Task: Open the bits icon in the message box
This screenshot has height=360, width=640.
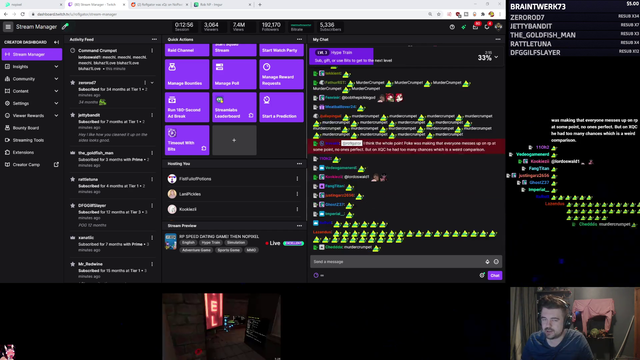Action: click(x=487, y=262)
